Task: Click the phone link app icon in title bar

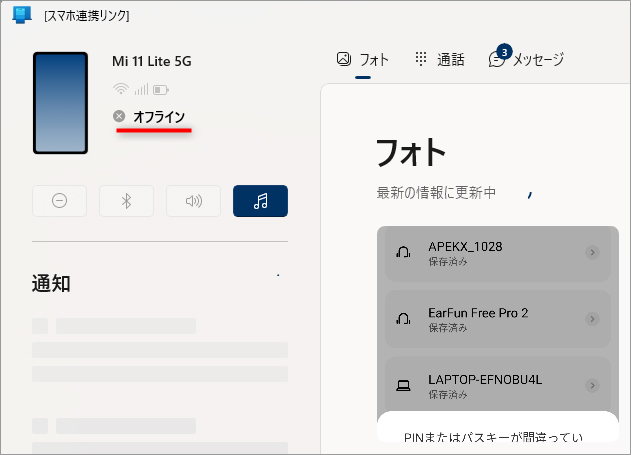Action: click(x=22, y=15)
